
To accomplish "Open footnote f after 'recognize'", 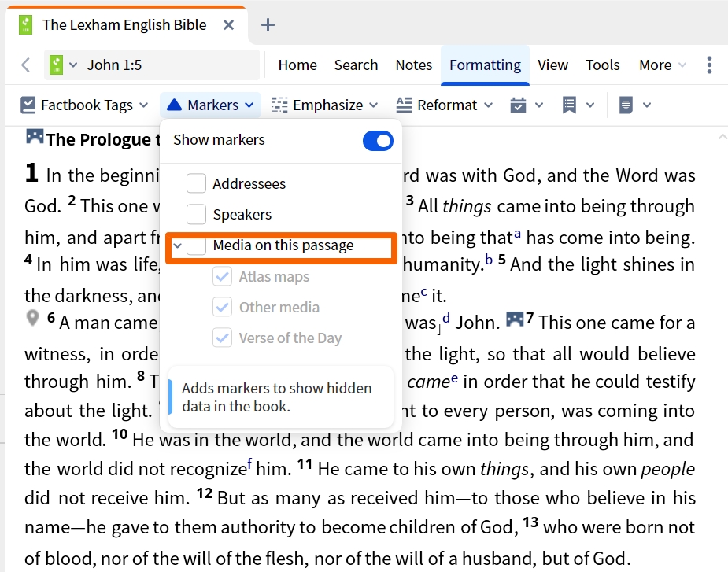I will [x=249, y=463].
